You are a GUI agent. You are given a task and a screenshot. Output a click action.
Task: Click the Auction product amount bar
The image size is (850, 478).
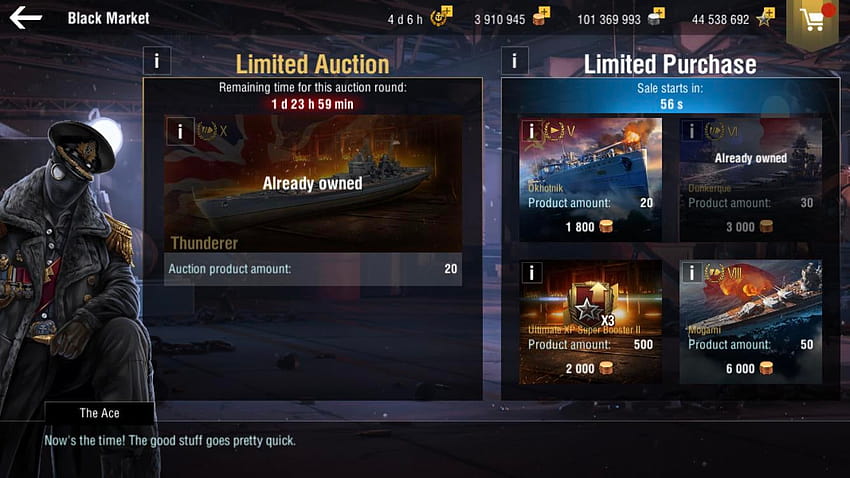pyautogui.click(x=313, y=269)
